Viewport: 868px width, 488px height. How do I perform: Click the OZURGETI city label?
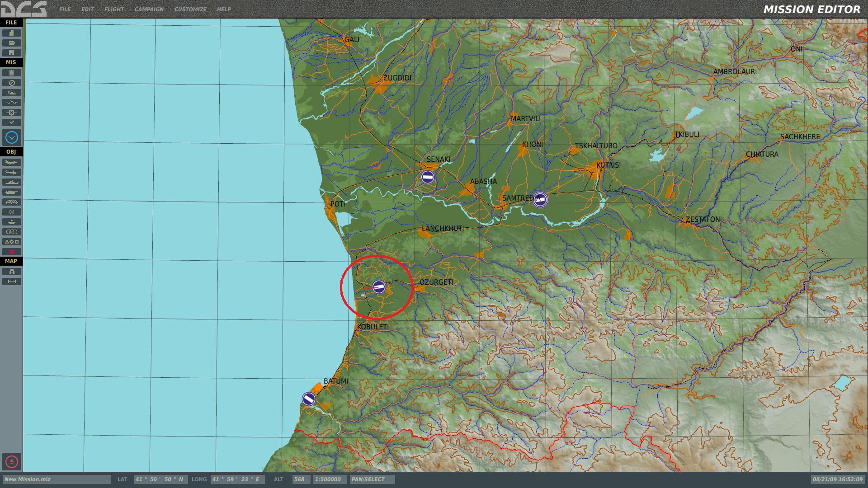(x=436, y=282)
